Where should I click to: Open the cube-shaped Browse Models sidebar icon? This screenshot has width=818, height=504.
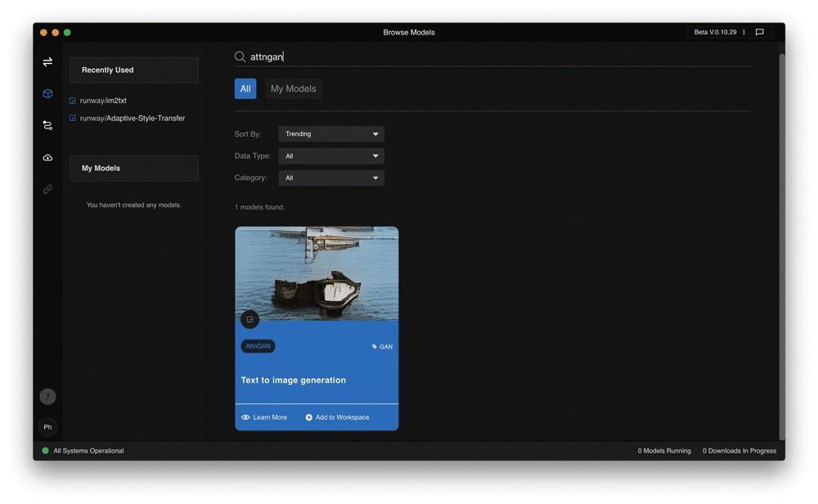tap(47, 94)
